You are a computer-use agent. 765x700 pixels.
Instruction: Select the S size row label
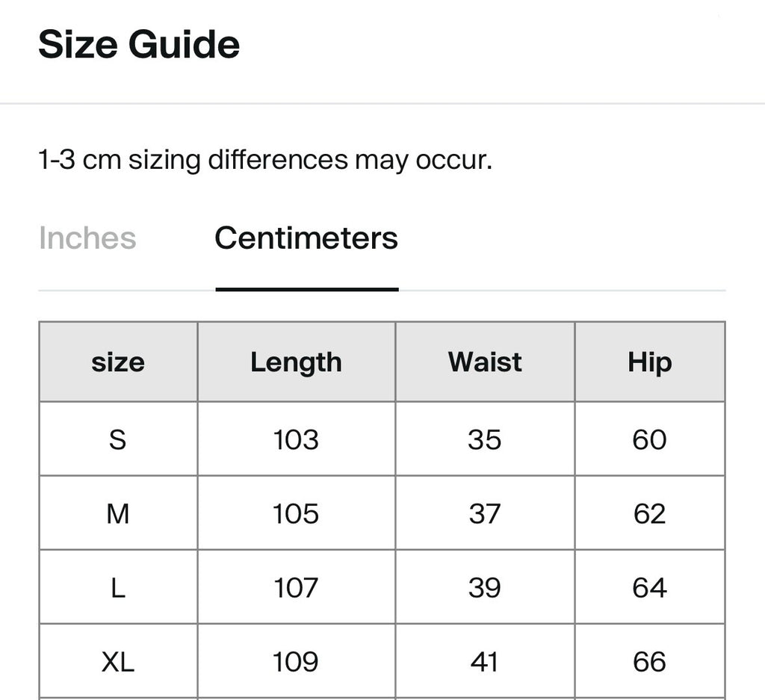117,439
